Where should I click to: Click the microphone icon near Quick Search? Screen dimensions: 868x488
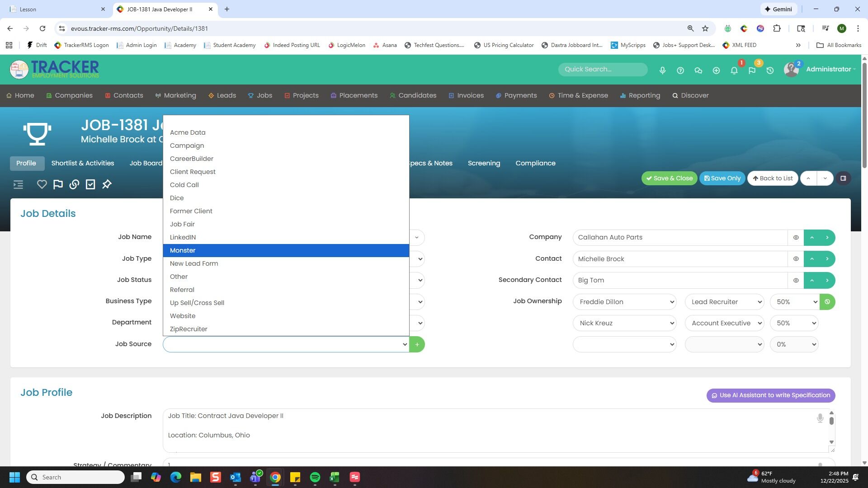click(x=662, y=70)
